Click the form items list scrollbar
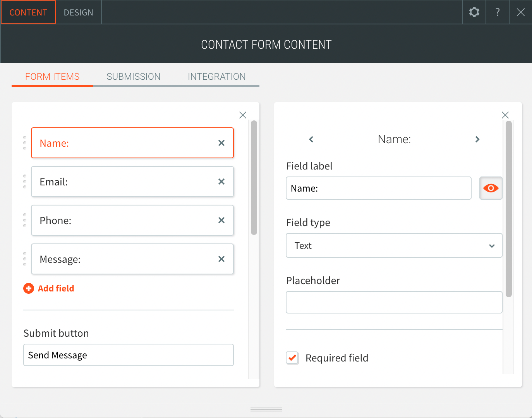Image resolution: width=532 pixels, height=418 pixels. click(x=254, y=178)
